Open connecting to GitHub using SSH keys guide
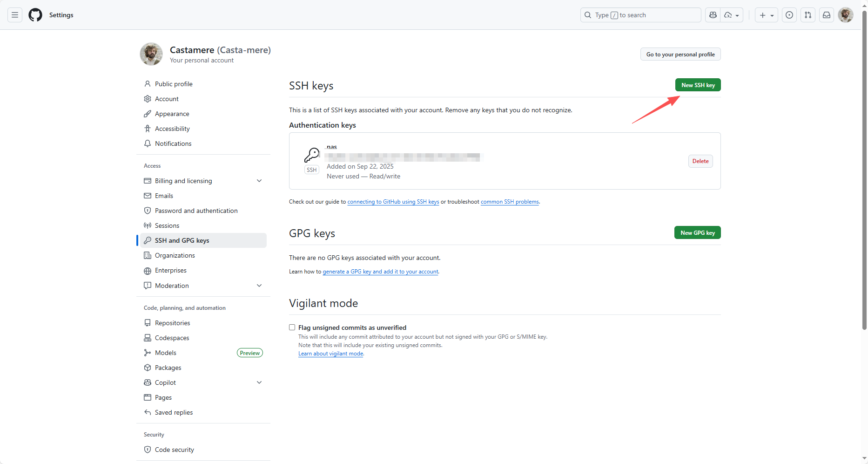The width and height of the screenshot is (868, 464). click(x=393, y=202)
